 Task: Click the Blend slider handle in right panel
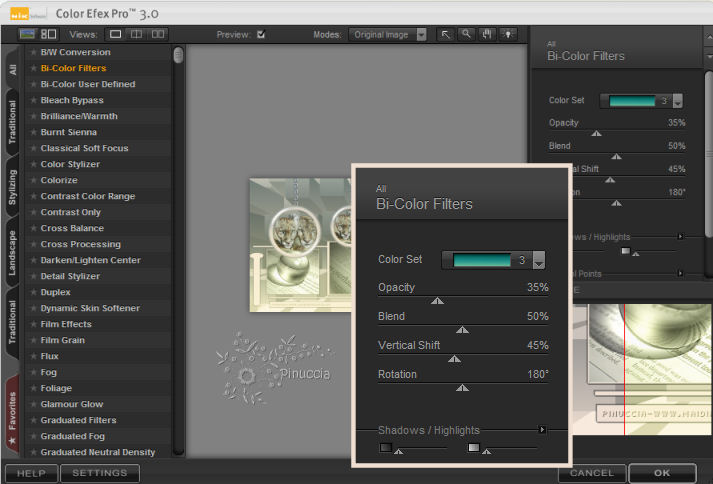tap(616, 157)
